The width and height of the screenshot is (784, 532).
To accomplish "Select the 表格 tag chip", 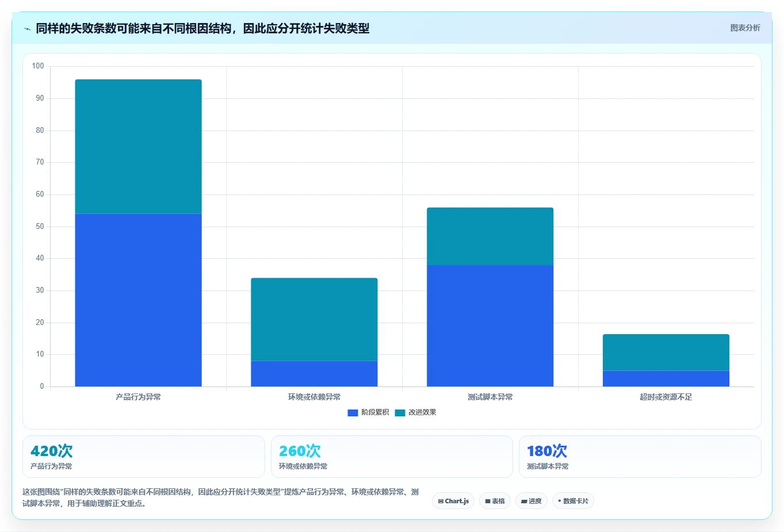I will [x=495, y=501].
